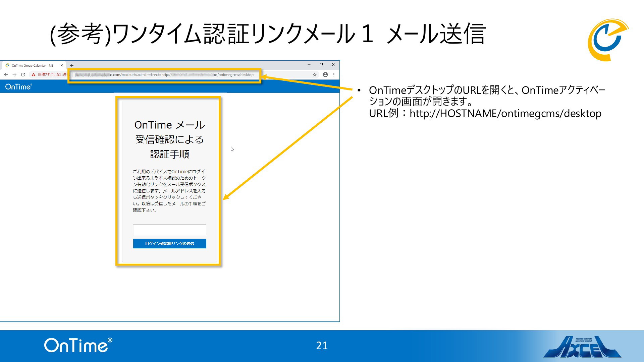Click the OnTime footer logo
The image size is (644, 362).
(x=78, y=345)
